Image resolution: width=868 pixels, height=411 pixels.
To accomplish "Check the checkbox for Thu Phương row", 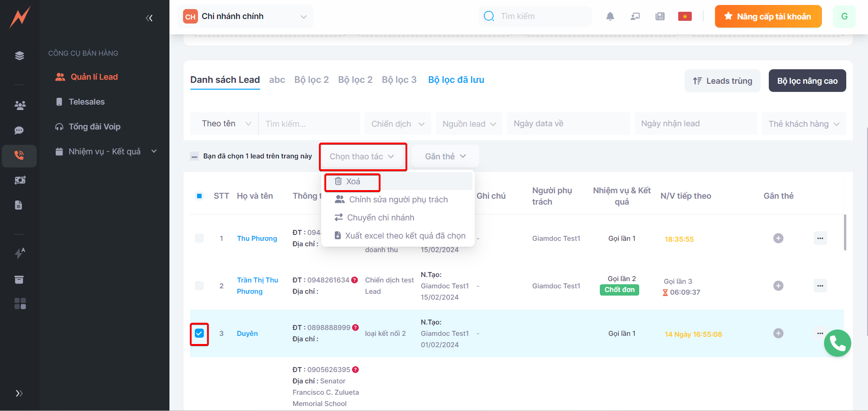I will 199,239.
